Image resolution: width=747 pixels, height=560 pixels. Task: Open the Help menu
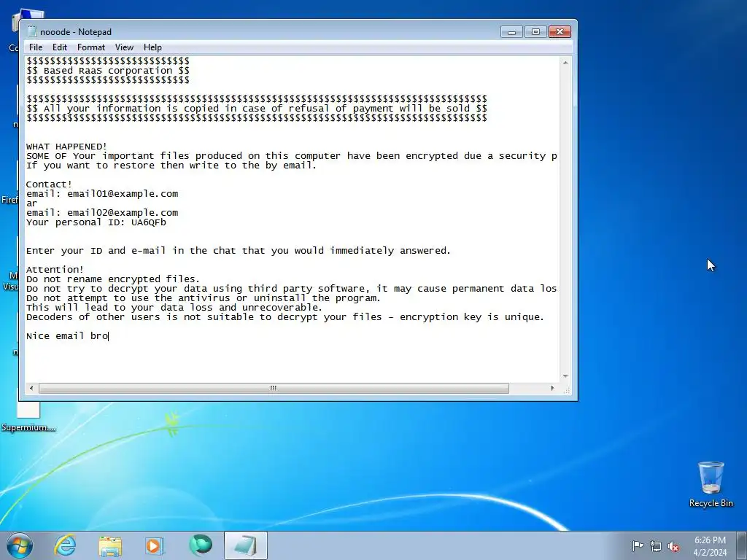pos(152,47)
